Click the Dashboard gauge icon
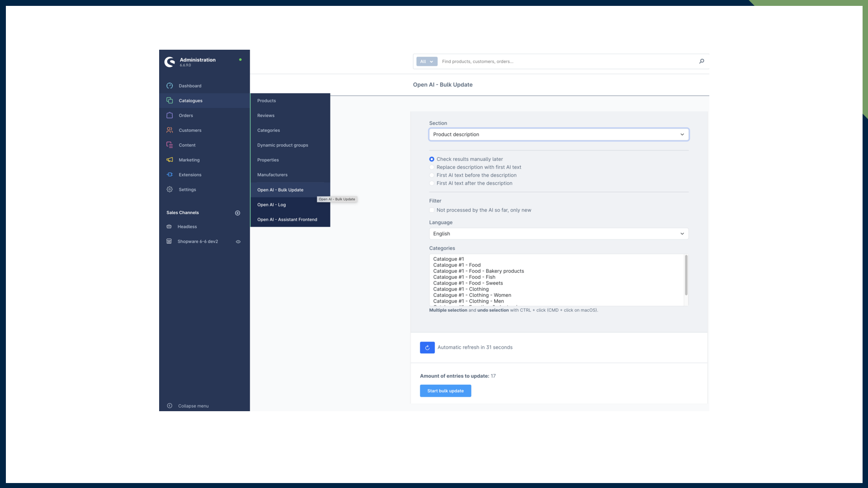Image resolution: width=868 pixels, height=488 pixels. point(170,86)
